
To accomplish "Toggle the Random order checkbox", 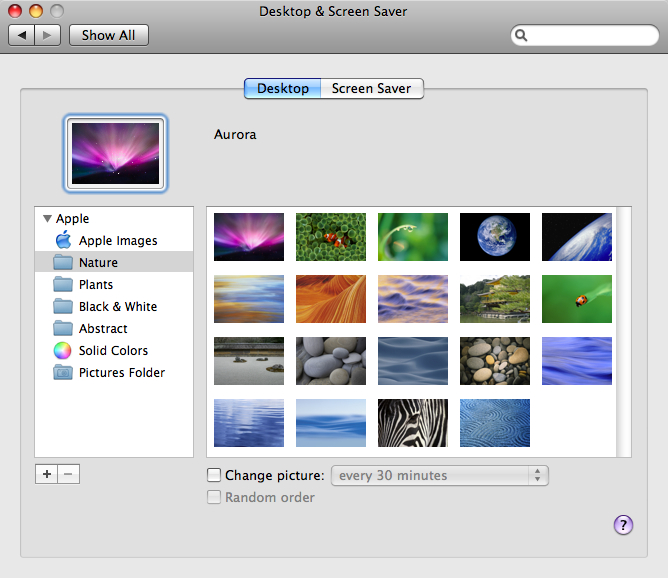I will pos(214,497).
